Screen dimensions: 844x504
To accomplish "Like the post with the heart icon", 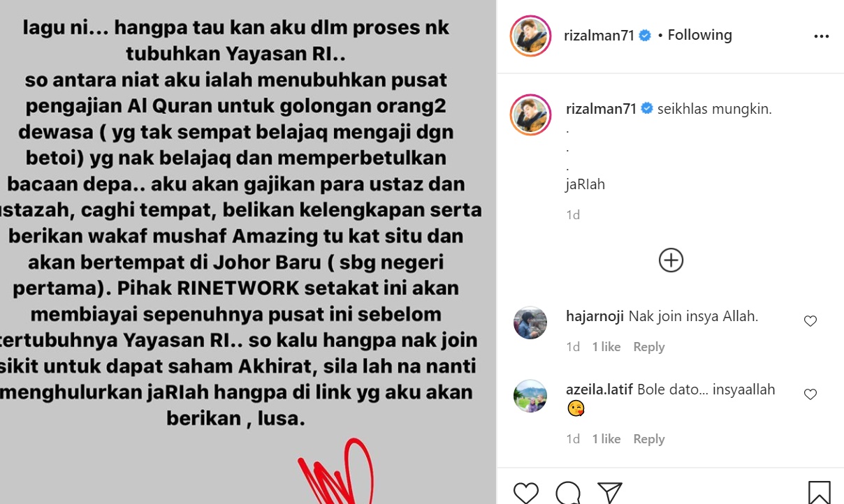I will pyautogui.click(x=525, y=493).
